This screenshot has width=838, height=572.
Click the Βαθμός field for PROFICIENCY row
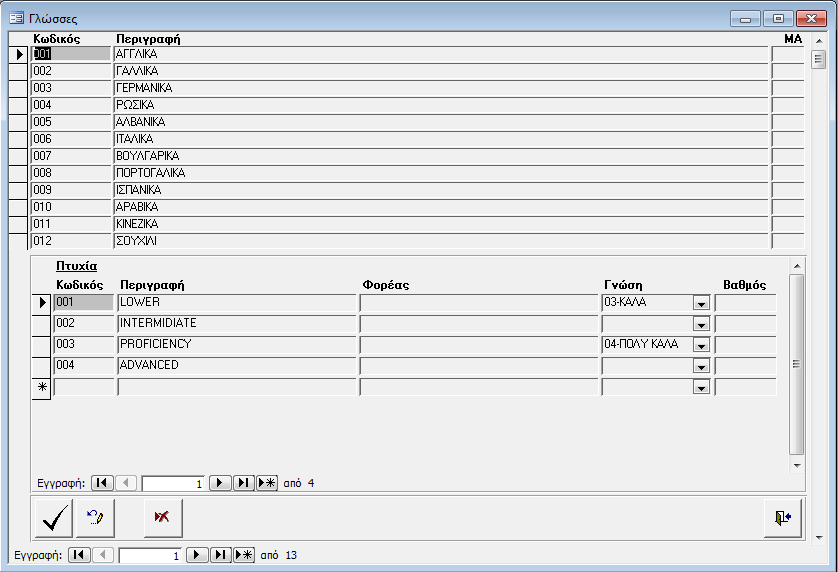click(x=745, y=344)
